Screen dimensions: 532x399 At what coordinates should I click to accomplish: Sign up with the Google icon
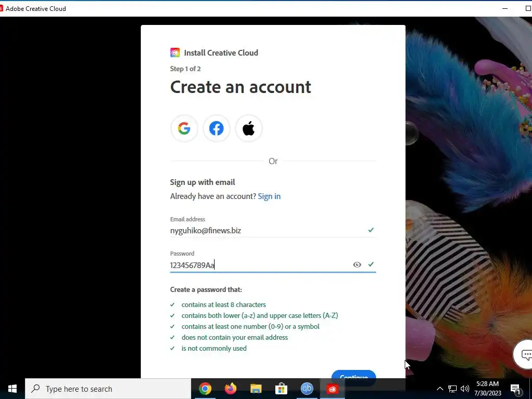coord(184,128)
